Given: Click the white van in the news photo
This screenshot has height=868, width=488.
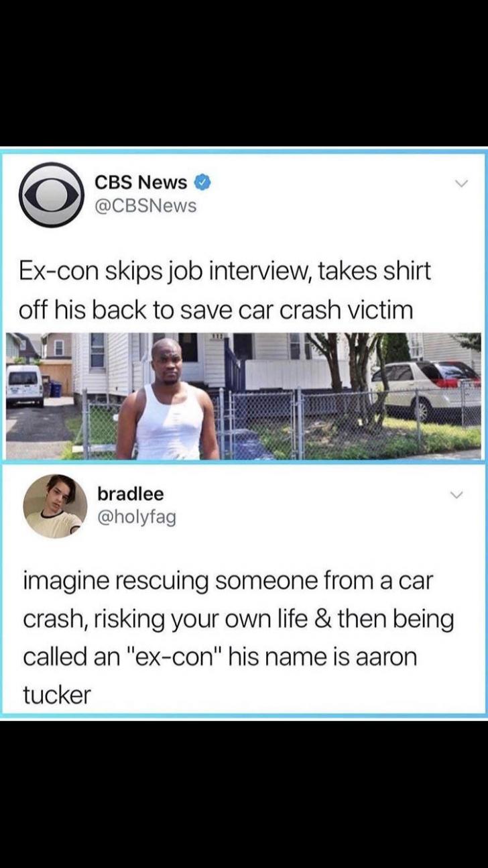Looking at the screenshot, I should click(25, 385).
